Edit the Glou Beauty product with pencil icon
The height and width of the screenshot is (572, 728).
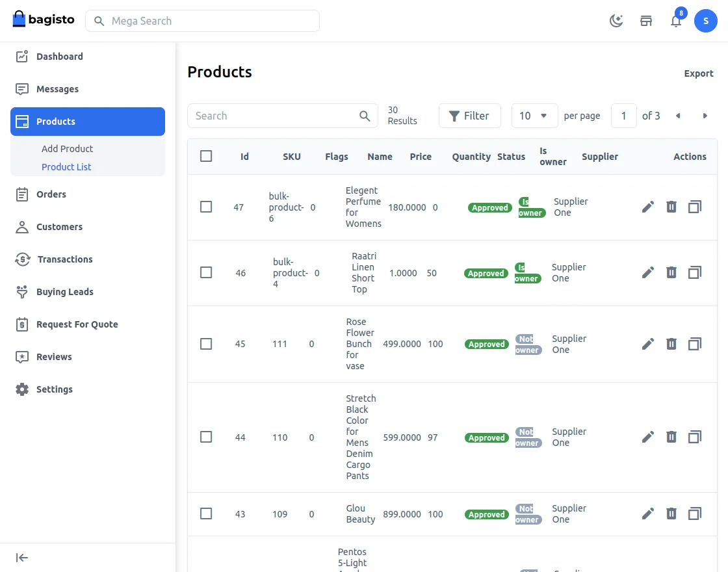pyautogui.click(x=647, y=513)
